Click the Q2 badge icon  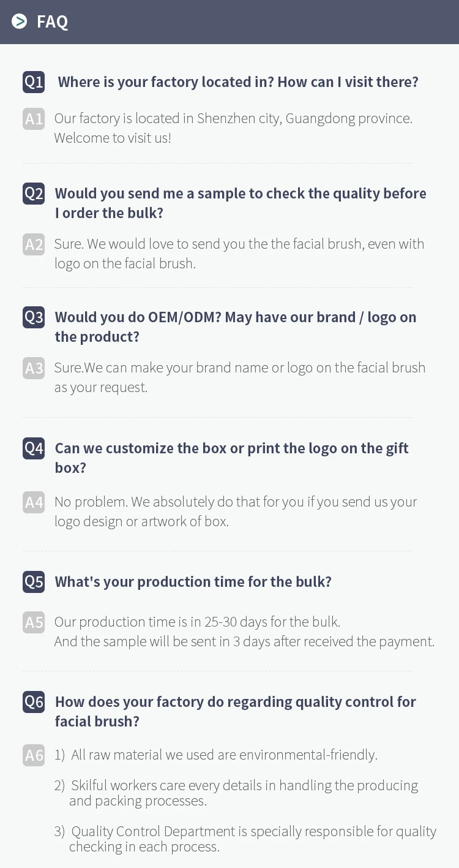pyautogui.click(x=34, y=194)
